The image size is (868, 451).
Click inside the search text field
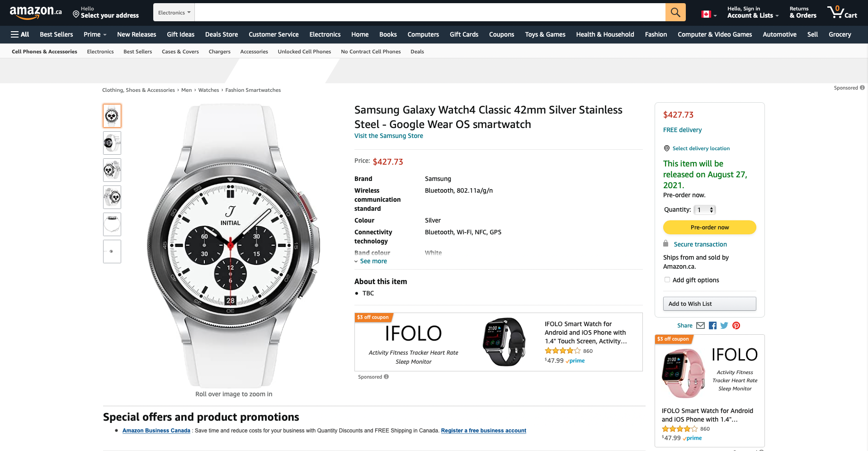429,12
